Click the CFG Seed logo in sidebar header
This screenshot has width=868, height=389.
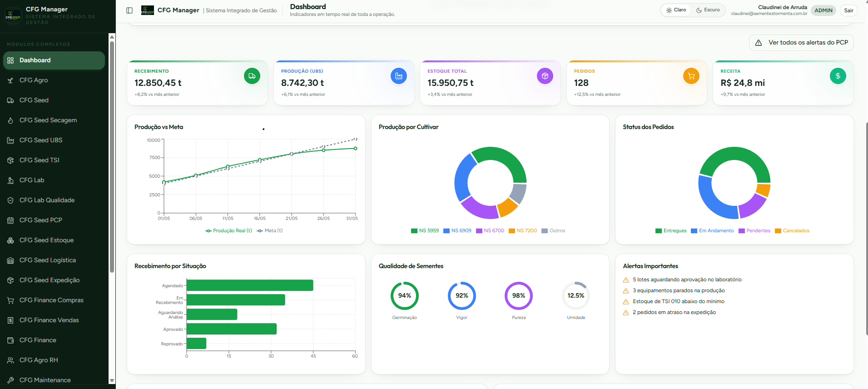pos(13,16)
